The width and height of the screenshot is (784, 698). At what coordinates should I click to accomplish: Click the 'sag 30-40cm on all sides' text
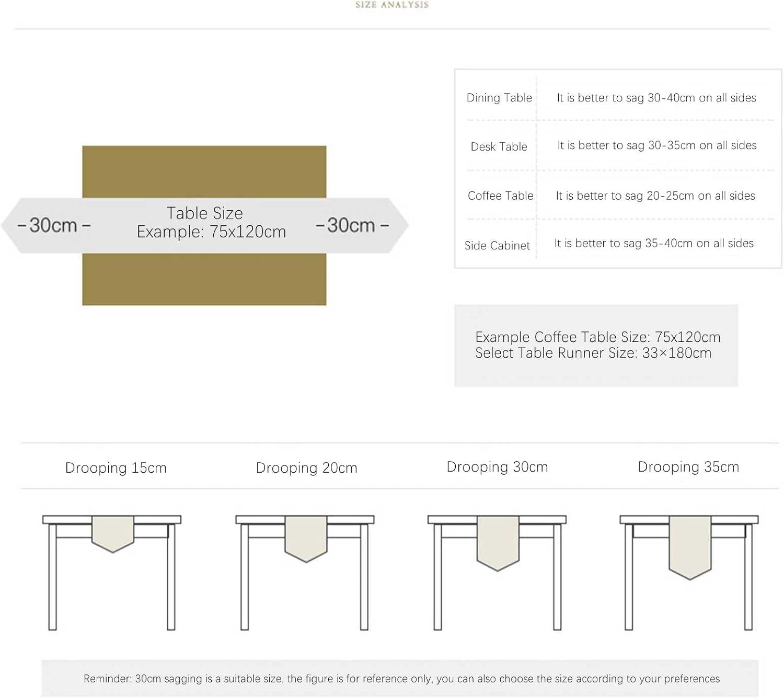656,98
